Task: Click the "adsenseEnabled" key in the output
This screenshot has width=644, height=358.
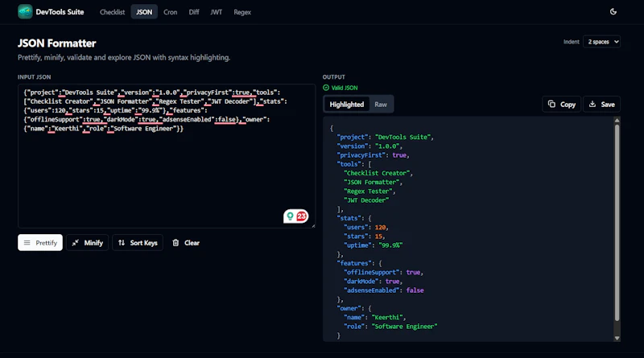Action: click(372, 290)
